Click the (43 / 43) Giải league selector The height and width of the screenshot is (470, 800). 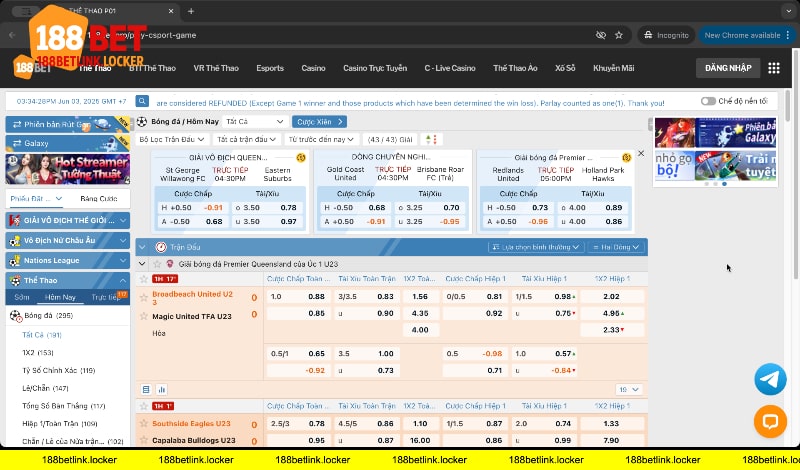click(x=390, y=139)
